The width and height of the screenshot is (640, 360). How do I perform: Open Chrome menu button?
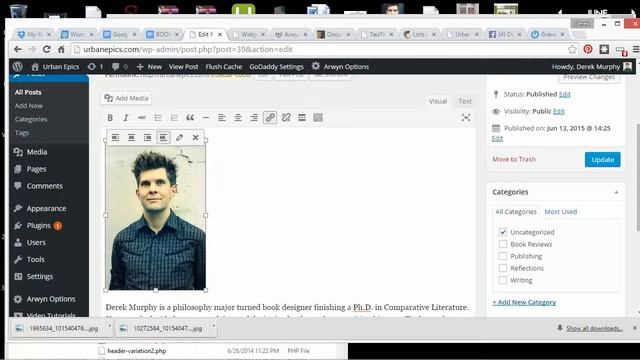636,49
